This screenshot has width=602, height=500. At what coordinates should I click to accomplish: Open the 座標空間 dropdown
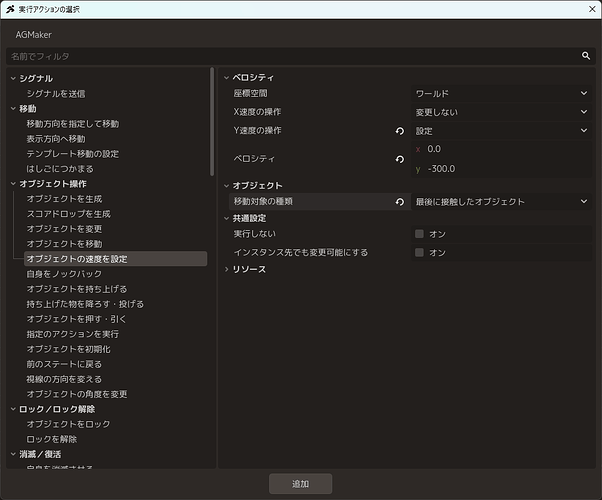(x=501, y=93)
